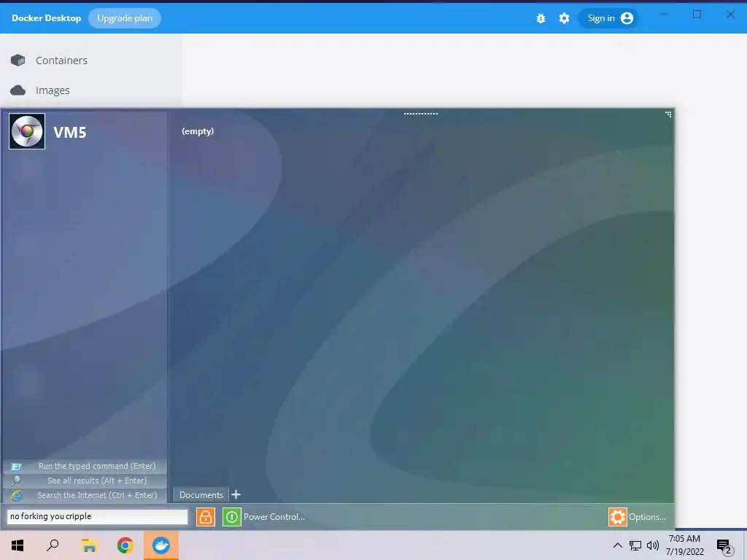Click the corner grip icon of start menu
Image resolution: width=747 pixels, height=560 pixels.
tap(668, 114)
